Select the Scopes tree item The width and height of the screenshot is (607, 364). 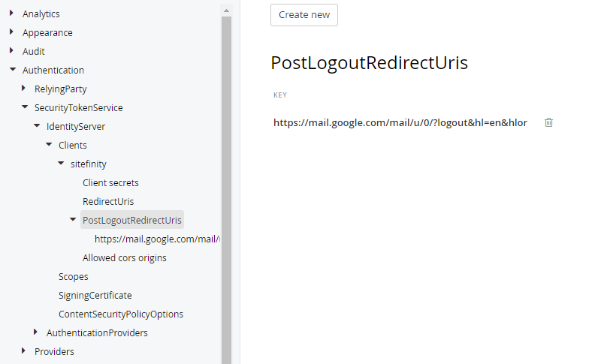pyautogui.click(x=74, y=276)
